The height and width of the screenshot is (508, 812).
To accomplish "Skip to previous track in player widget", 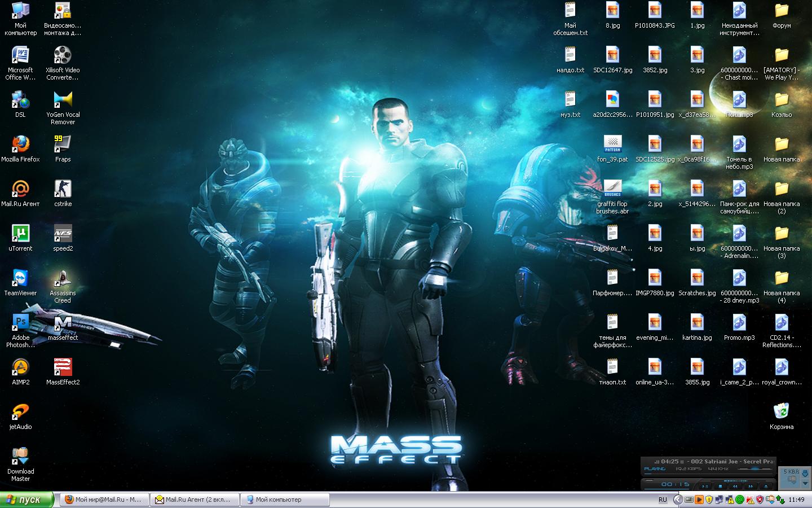I will pyautogui.click(x=735, y=486).
